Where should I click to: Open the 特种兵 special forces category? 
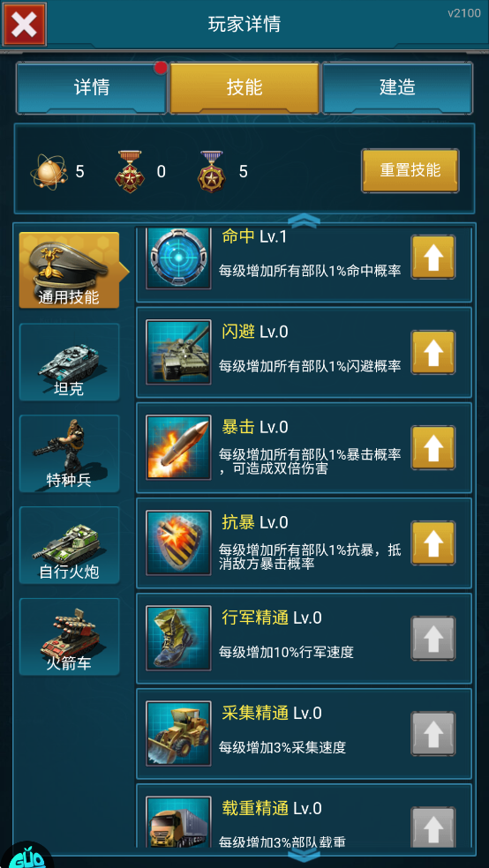pos(69,454)
